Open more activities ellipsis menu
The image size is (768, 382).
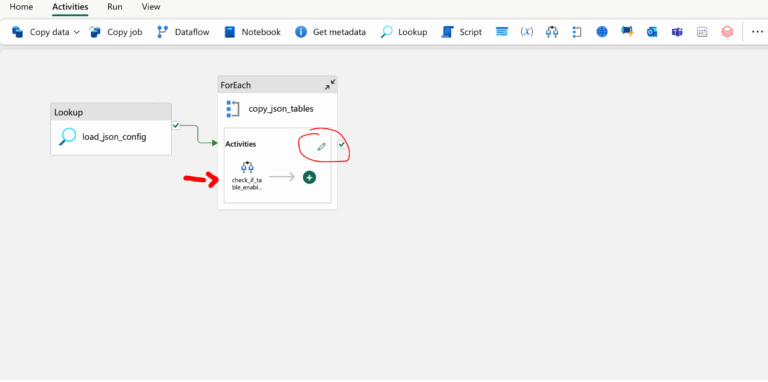point(757,32)
